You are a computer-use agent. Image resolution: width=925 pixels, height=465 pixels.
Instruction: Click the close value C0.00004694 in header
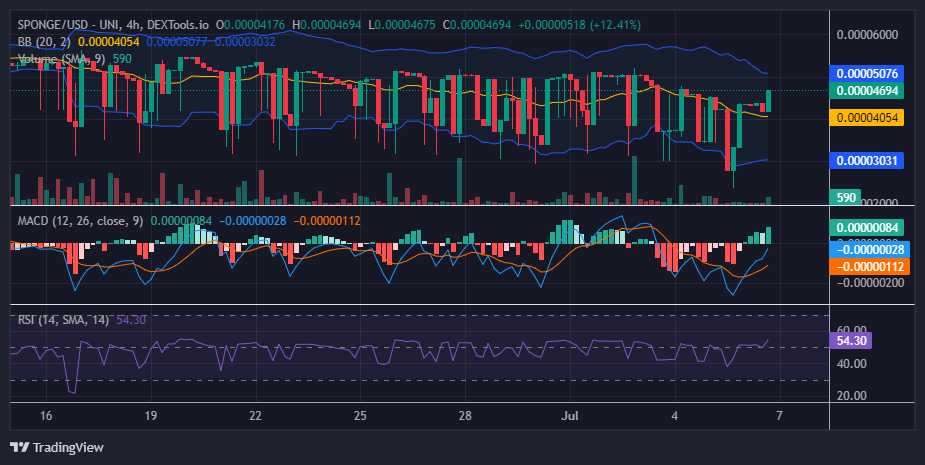477,25
